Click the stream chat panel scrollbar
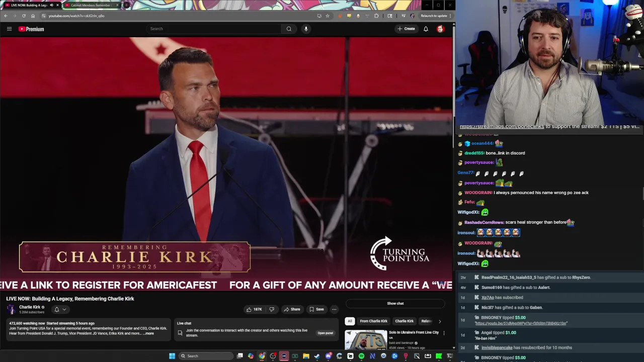 point(642,195)
